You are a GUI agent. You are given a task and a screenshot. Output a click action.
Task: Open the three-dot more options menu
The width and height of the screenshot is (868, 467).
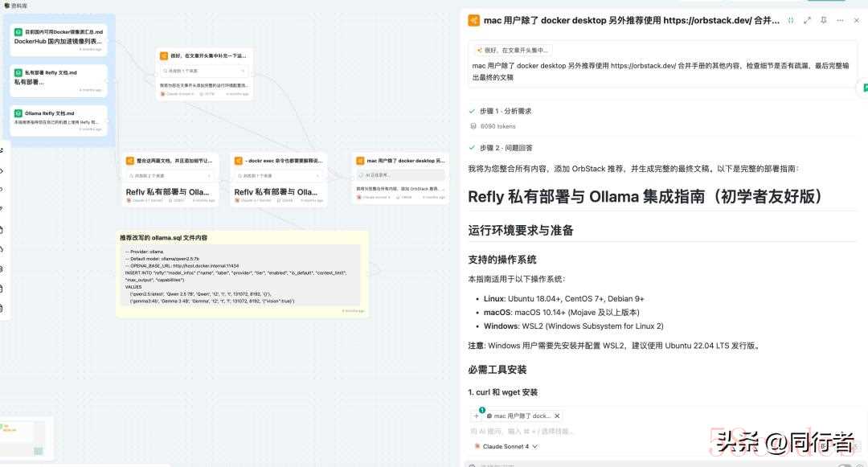click(841, 20)
